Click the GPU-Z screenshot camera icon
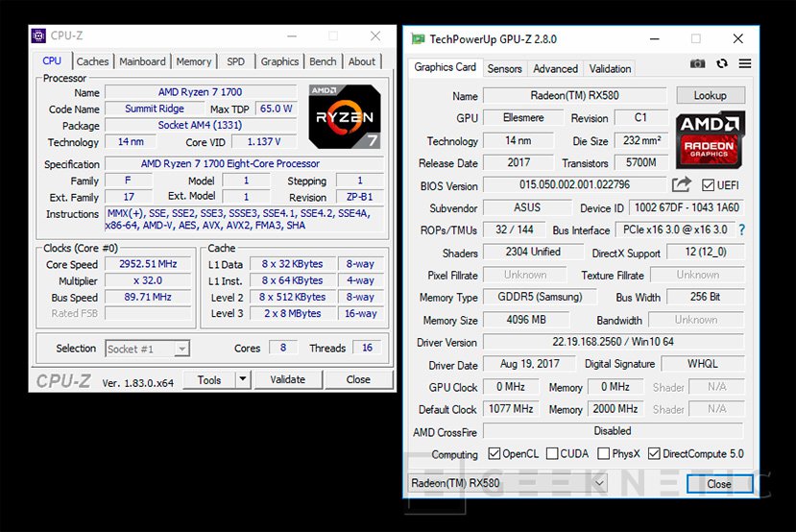Screen dimensions: 796x532 tap(697, 64)
